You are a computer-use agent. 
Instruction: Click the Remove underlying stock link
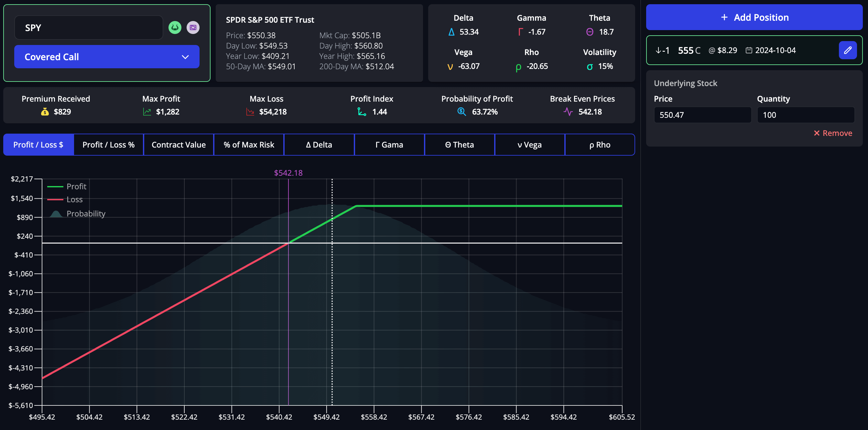pyautogui.click(x=832, y=133)
